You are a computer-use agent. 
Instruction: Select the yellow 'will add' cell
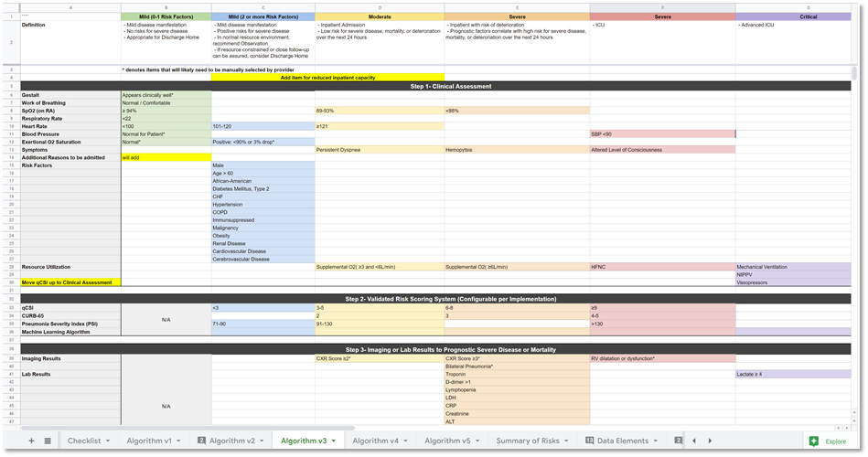pos(166,157)
